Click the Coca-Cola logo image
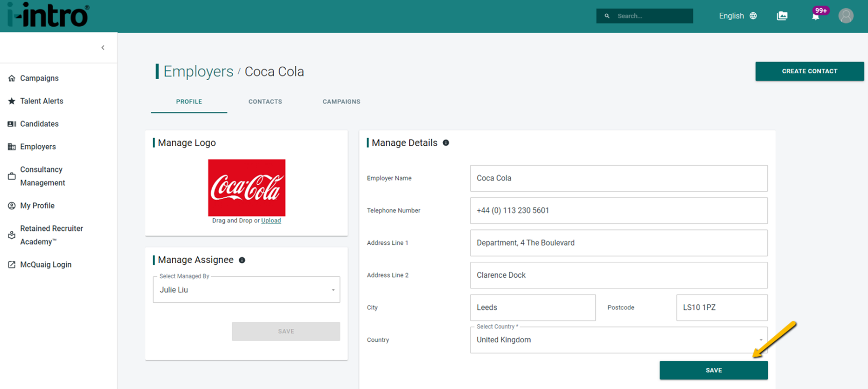Image resolution: width=868 pixels, height=389 pixels. coord(247,187)
